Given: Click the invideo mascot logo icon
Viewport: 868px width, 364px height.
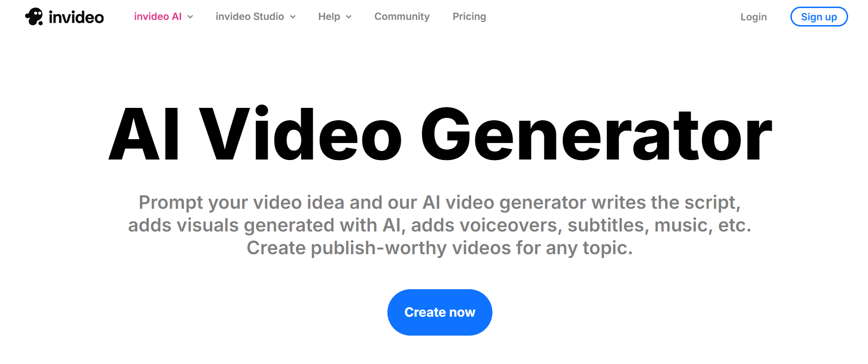Looking at the screenshot, I should click(34, 17).
